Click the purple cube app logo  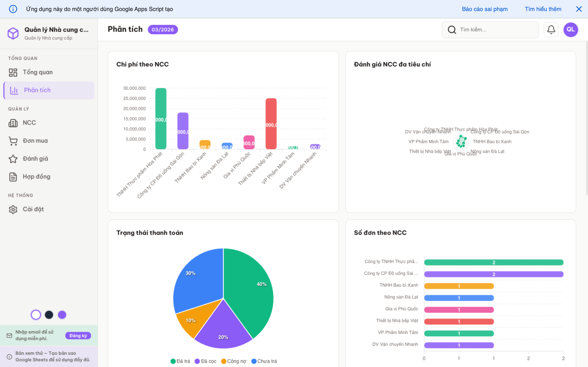coord(13,33)
